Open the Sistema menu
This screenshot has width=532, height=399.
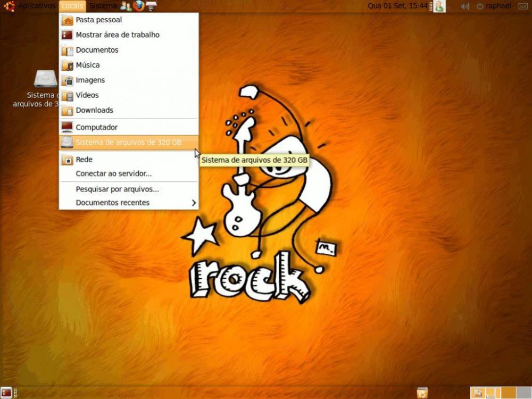pyautogui.click(x=103, y=6)
